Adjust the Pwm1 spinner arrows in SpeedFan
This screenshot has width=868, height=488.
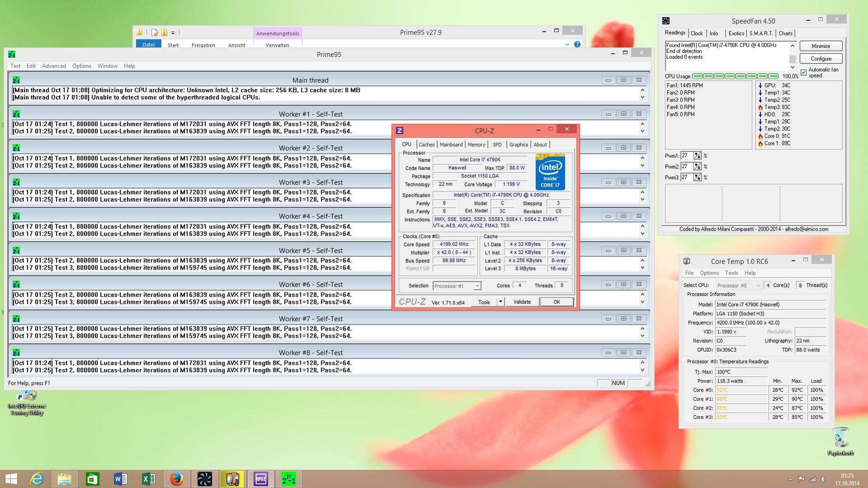click(697, 156)
